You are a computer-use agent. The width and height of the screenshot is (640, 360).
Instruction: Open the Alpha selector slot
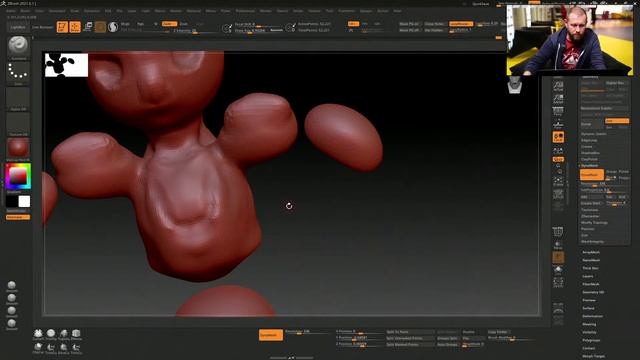coord(18,98)
